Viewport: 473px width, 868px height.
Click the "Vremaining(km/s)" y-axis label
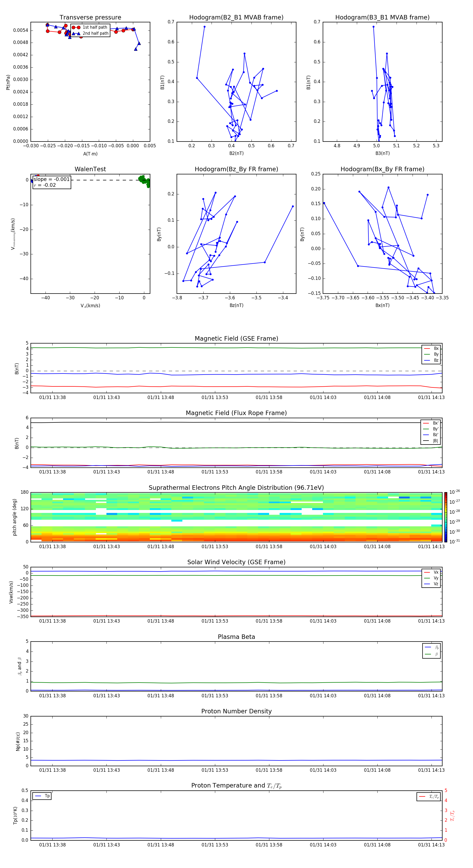coord(13,234)
